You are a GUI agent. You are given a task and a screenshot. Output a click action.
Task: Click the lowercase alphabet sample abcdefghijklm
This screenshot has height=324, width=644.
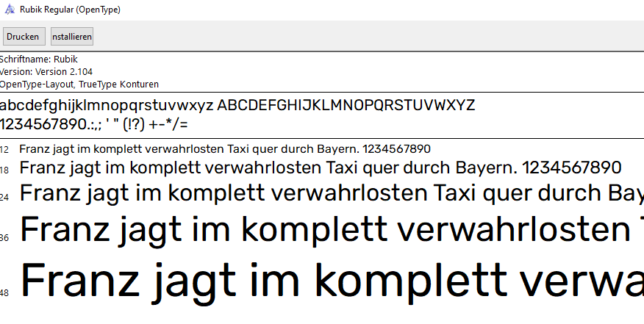(x=107, y=105)
